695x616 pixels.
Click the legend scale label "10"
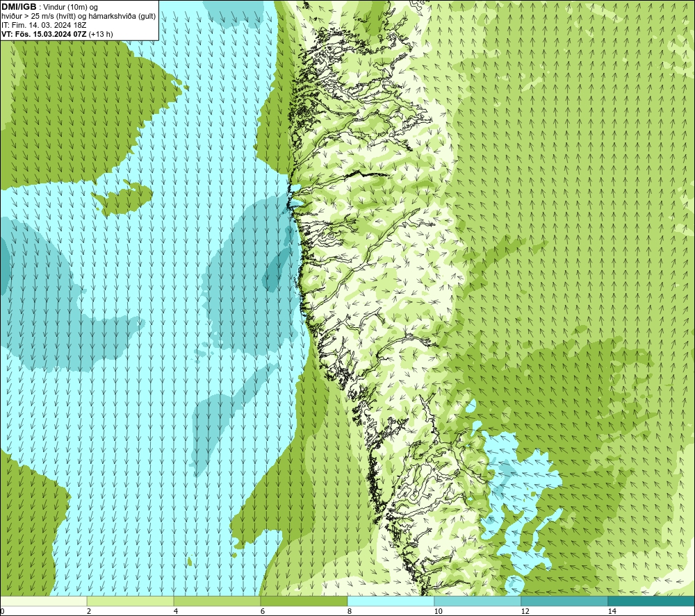(x=439, y=612)
